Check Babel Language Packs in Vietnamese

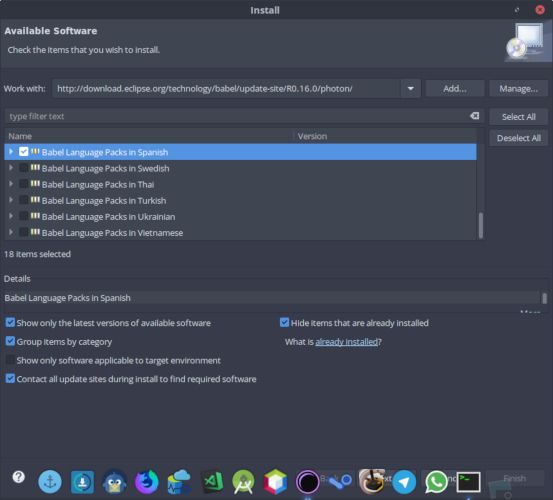[x=24, y=232]
